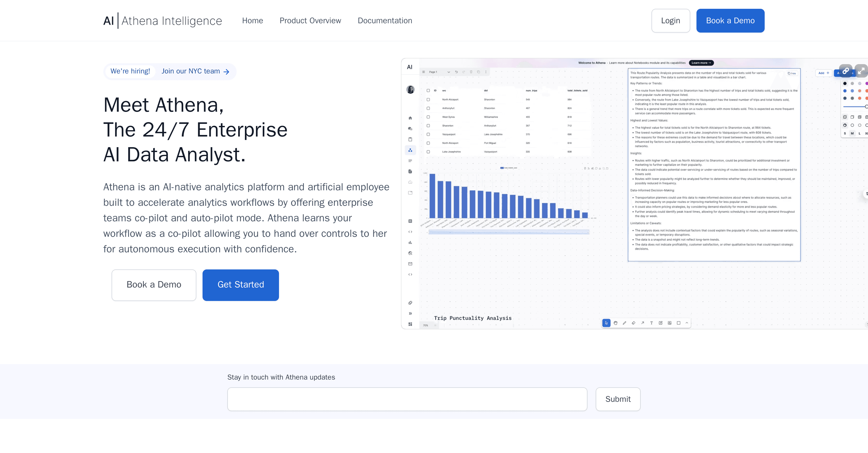Check the Lake Josephshire row checkbox

point(429,152)
